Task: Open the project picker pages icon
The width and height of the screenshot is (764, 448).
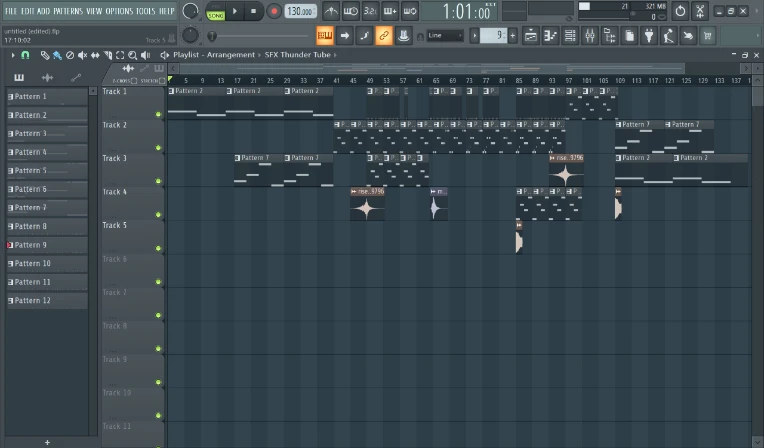Action: (629, 36)
